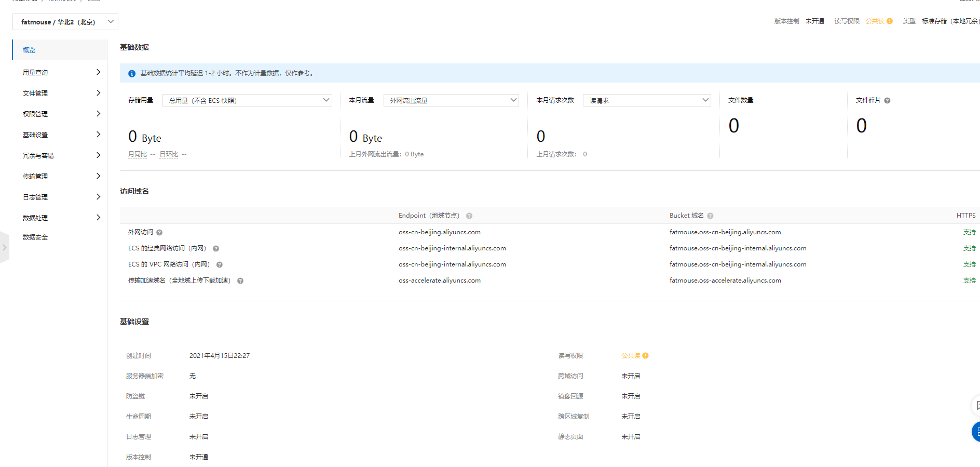Click the 无 value for 服务器端加密

(x=193, y=376)
